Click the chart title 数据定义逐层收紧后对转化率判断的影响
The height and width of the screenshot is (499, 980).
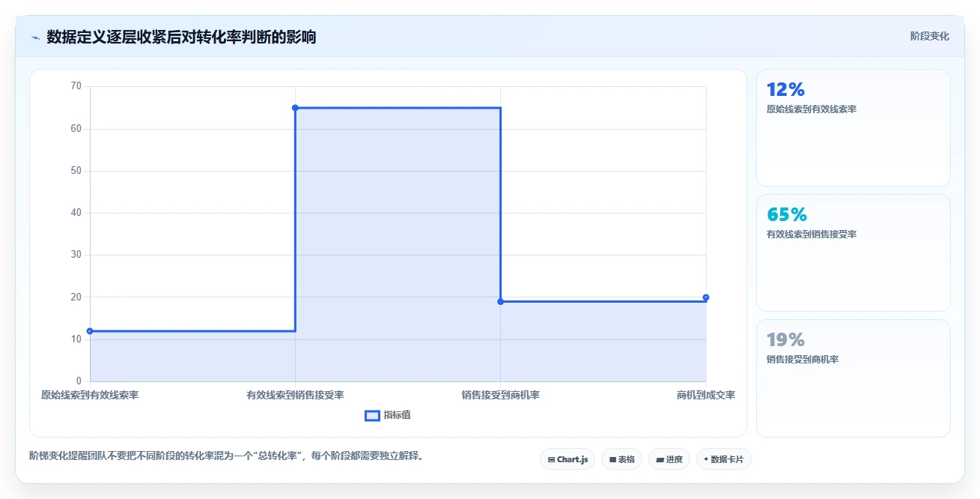click(181, 37)
